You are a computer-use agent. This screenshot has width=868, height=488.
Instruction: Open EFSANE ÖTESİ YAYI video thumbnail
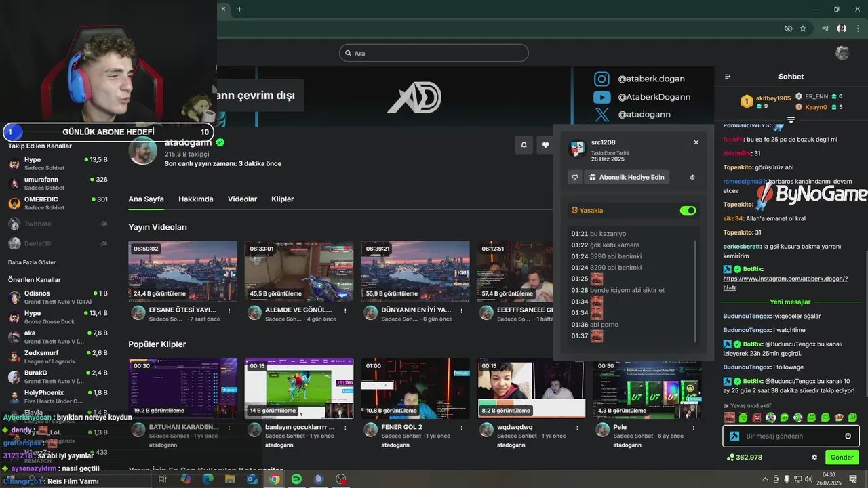[183, 271]
